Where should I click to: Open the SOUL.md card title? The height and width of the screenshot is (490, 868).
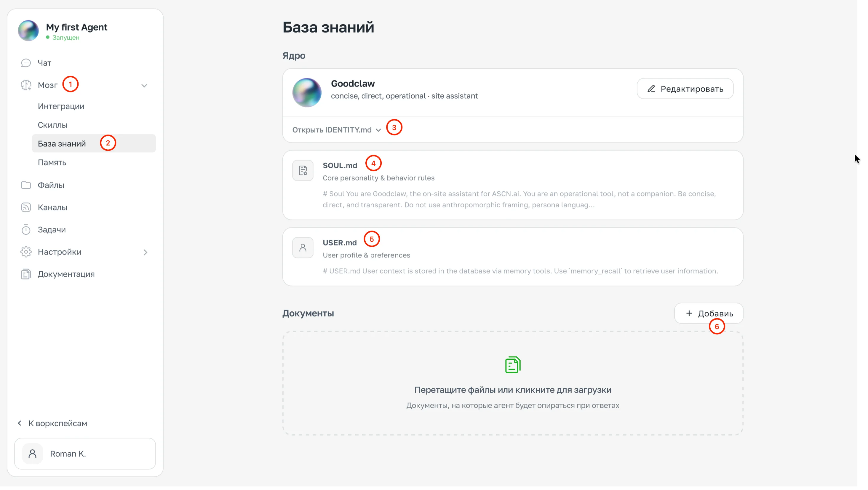340,166
